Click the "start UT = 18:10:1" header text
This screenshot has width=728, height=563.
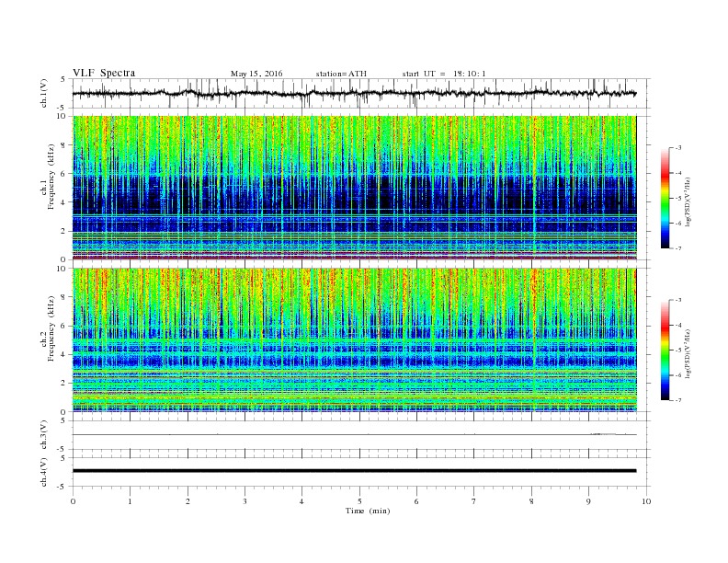444,74
